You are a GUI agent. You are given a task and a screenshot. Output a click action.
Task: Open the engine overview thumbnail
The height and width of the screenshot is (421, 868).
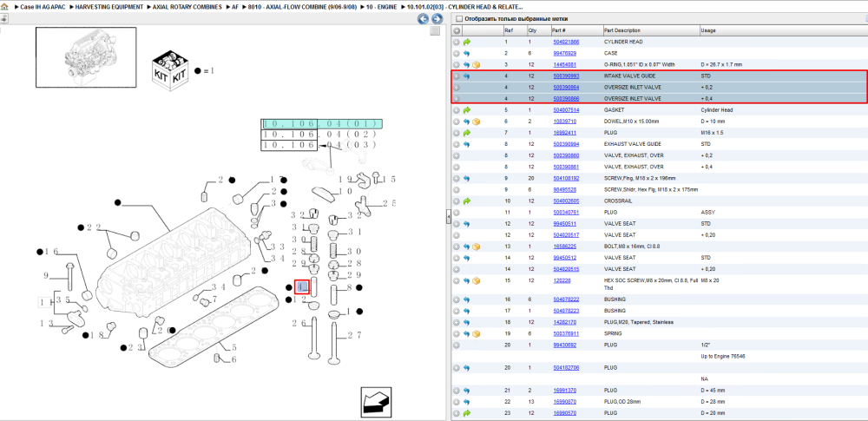click(x=86, y=57)
